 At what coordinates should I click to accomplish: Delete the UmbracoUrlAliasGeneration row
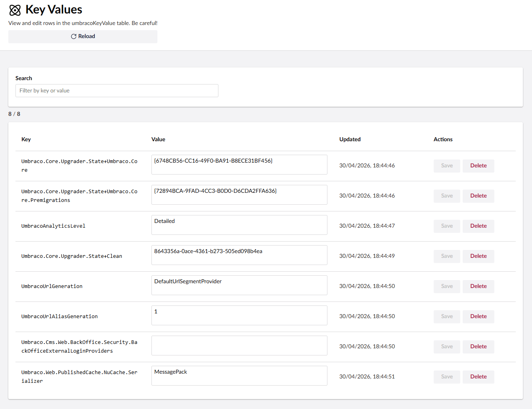[x=478, y=317]
